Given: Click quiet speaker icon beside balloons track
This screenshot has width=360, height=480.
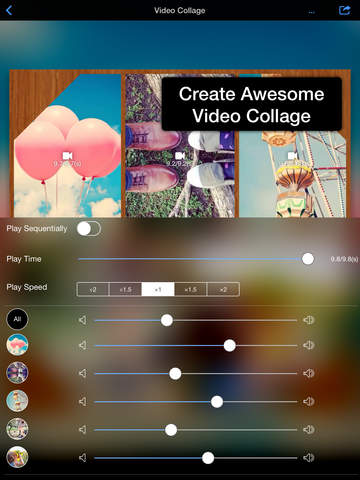Looking at the screenshot, I should tap(83, 345).
